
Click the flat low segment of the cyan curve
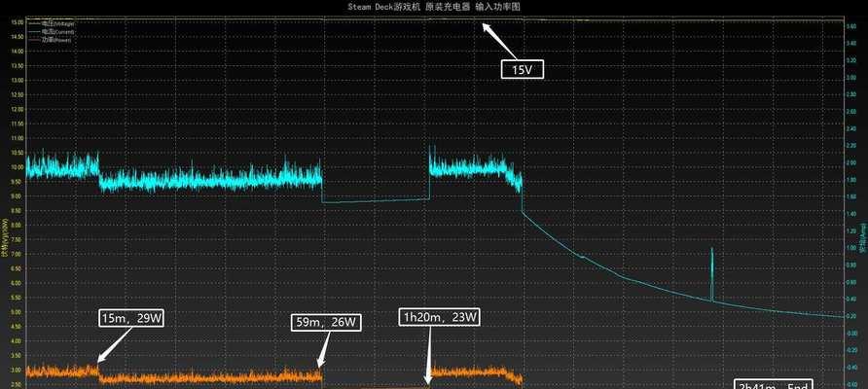pyautogui.click(x=376, y=201)
